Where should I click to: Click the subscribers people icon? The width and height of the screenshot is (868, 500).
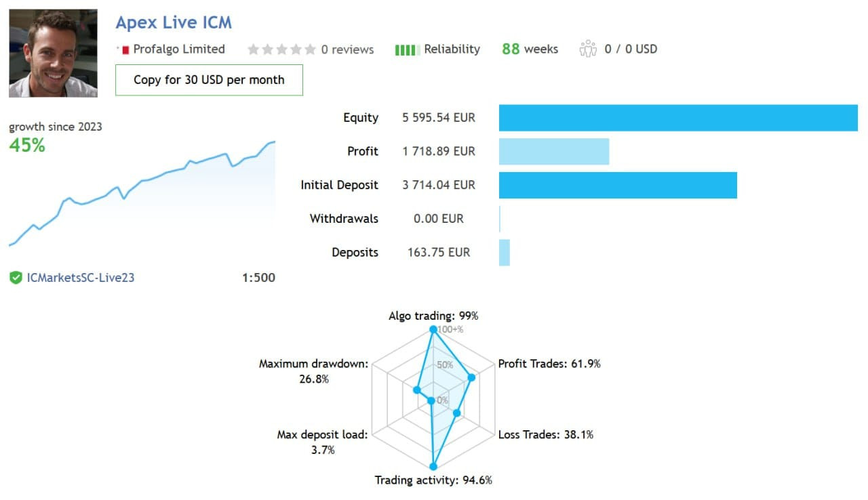(588, 49)
